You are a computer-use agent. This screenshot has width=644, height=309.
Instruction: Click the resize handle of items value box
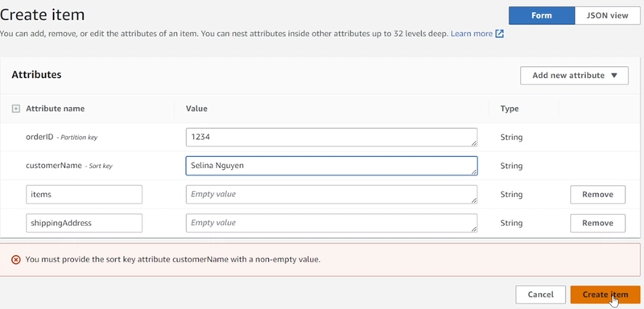[474, 200]
